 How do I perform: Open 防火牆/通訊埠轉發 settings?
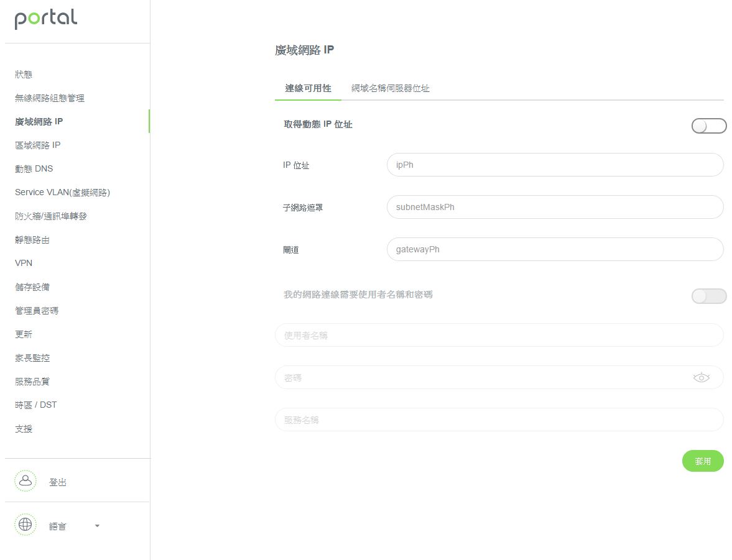[x=51, y=216]
